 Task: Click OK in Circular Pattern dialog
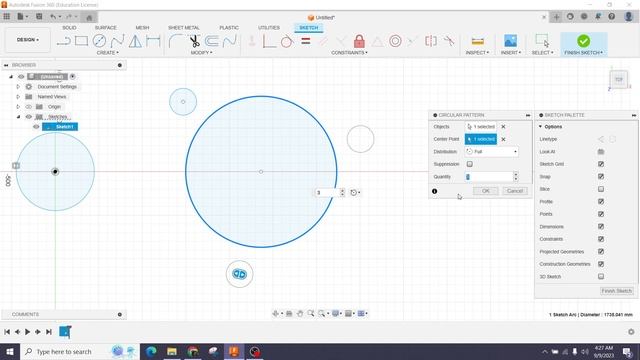[485, 191]
